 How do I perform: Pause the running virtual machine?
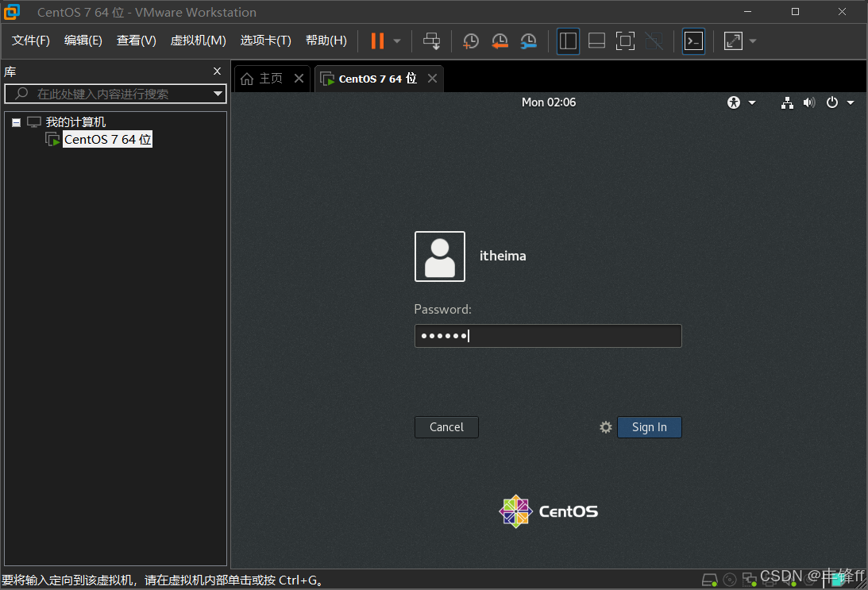pyautogui.click(x=377, y=41)
